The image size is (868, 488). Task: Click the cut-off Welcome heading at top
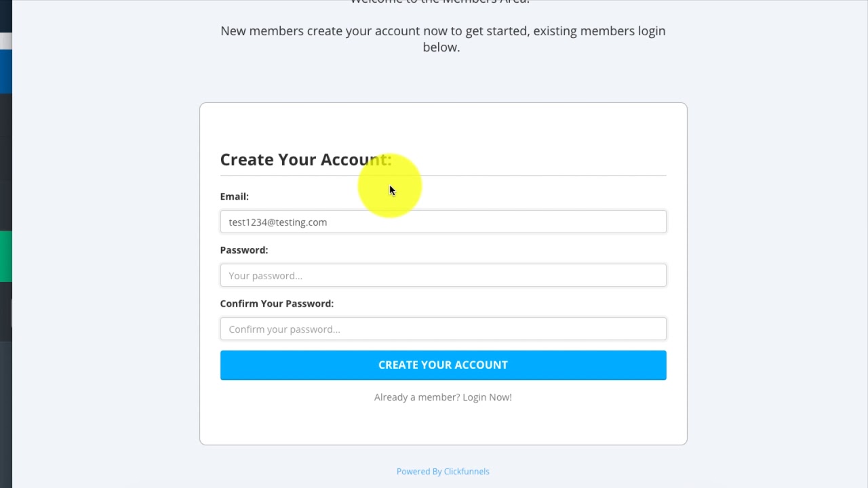439,2
